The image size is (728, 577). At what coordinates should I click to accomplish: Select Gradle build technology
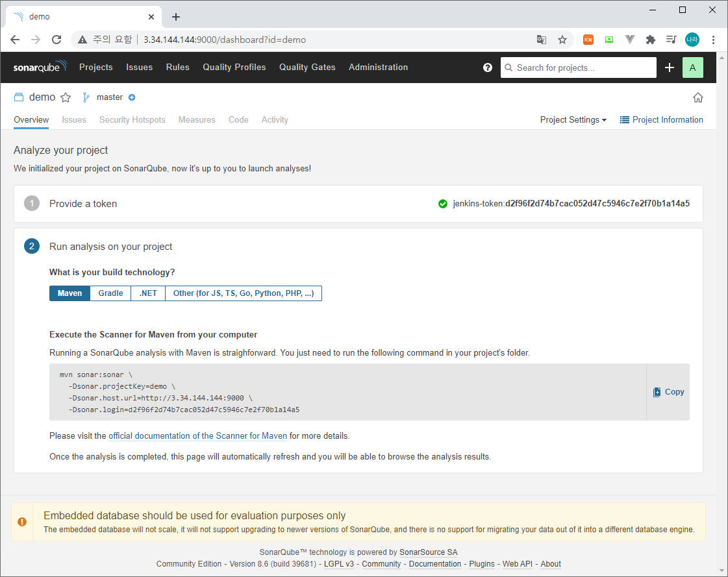[x=110, y=293]
